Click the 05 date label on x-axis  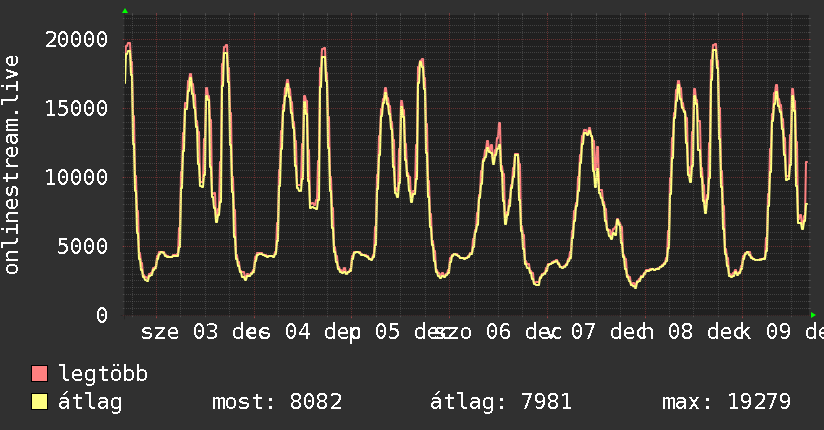387,332
